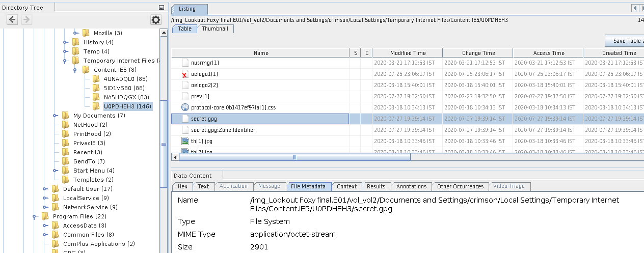
Task: Expand the My Documents folder node
Action: pyautogui.click(x=55, y=116)
